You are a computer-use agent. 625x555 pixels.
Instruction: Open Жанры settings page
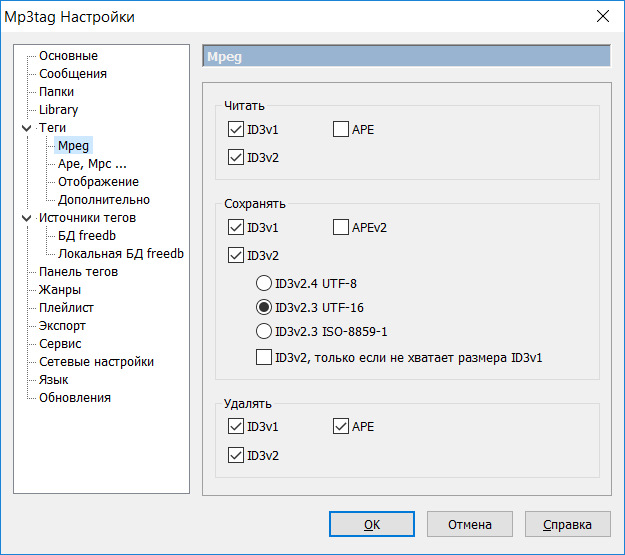click(x=60, y=290)
